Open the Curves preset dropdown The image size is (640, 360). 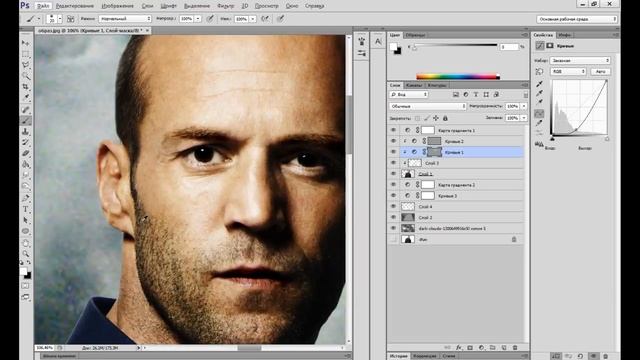(x=580, y=60)
